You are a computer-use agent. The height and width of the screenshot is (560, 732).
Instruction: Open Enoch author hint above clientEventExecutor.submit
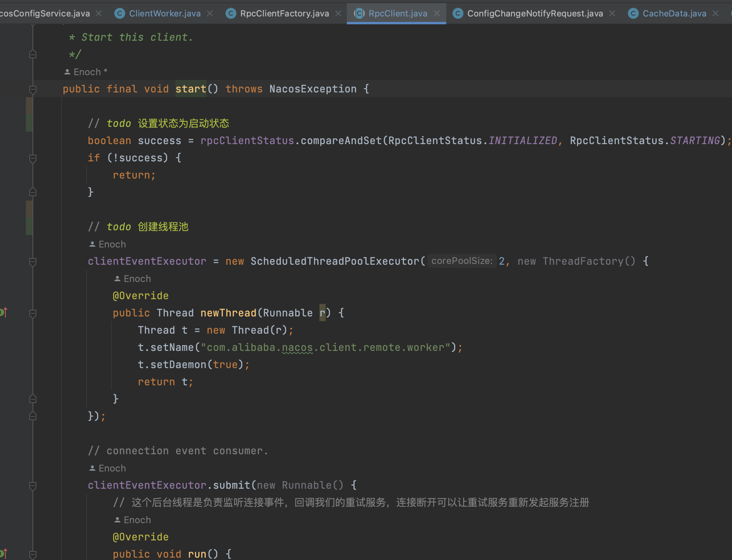pos(107,468)
